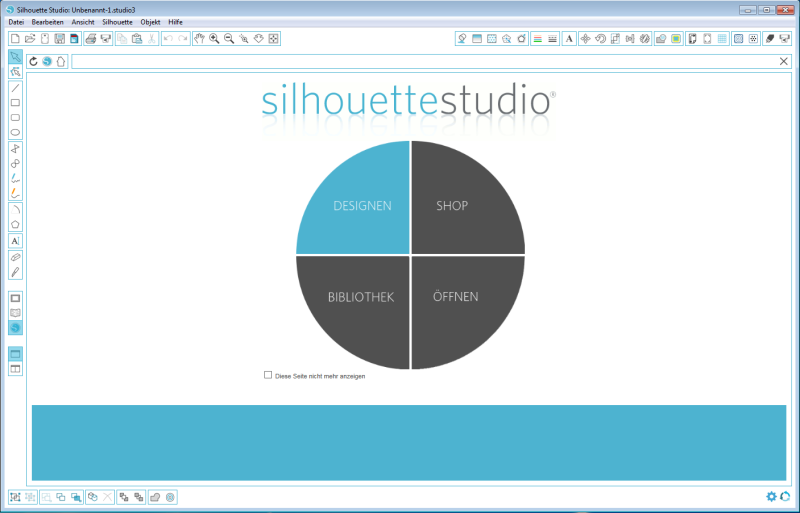Open the Hilfe menu
The width and height of the screenshot is (800, 513).
click(176, 22)
